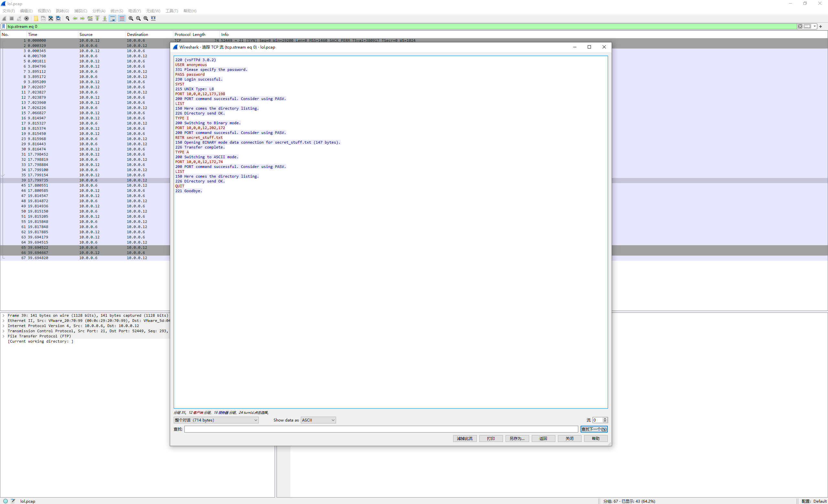Save this capture file icon

pyautogui.click(x=43, y=18)
